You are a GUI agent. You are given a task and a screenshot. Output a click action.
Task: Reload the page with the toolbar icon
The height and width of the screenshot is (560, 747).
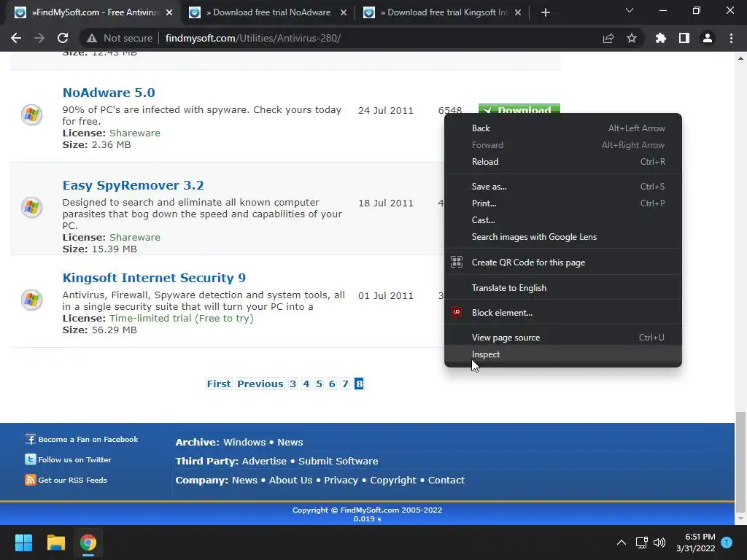(63, 38)
